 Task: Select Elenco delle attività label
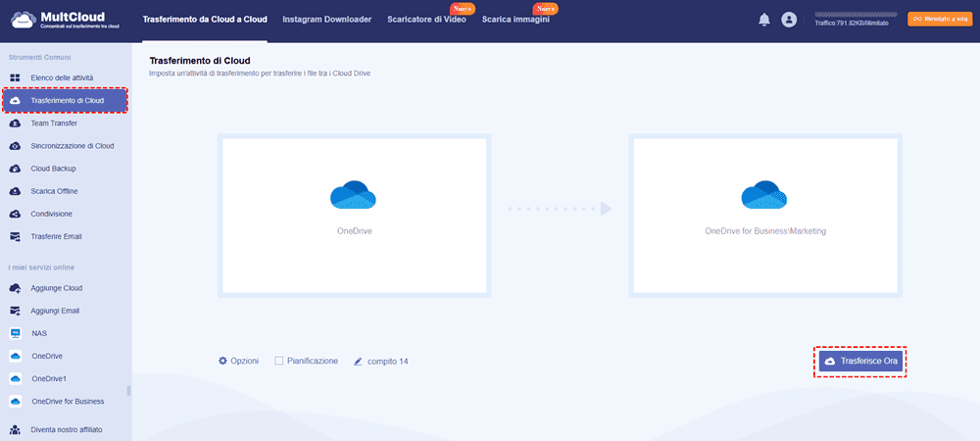coord(62,78)
